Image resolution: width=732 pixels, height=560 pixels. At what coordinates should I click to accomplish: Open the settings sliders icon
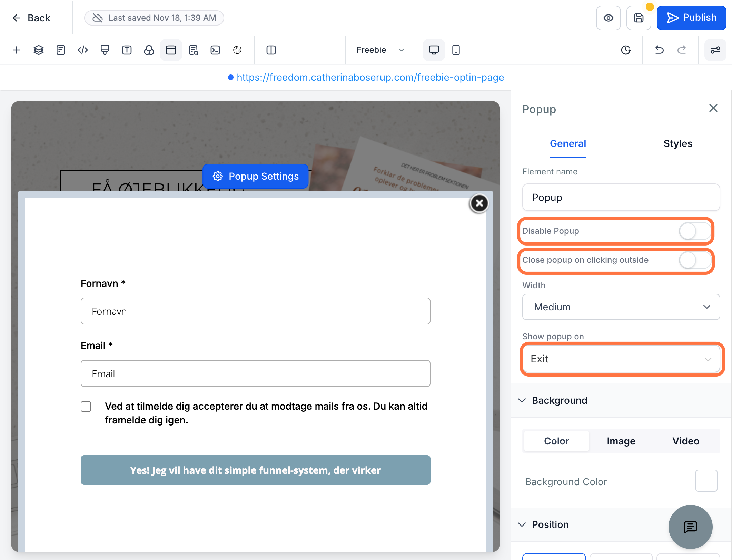coord(715,50)
